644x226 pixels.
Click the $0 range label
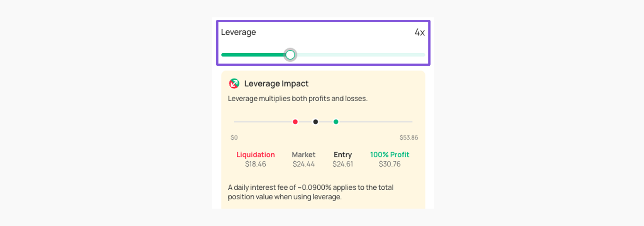click(234, 137)
